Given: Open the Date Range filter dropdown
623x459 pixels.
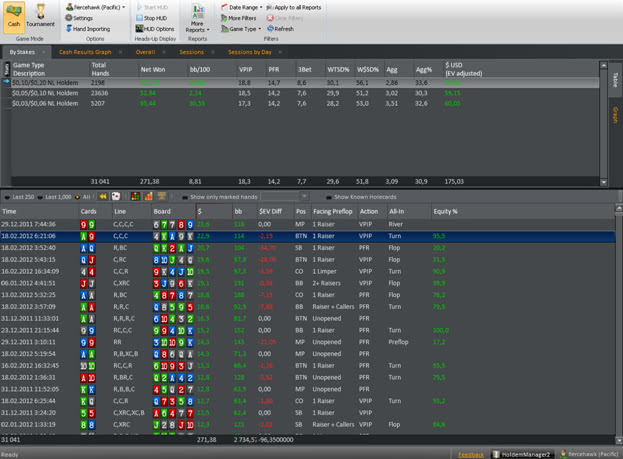Looking at the screenshot, I should [x=242, y=7].
